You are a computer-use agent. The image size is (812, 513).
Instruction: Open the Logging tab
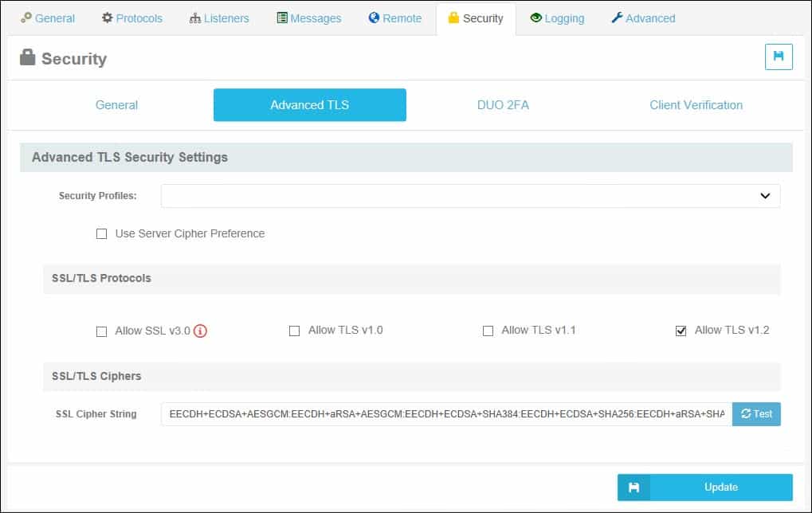[x=557, y=18]
